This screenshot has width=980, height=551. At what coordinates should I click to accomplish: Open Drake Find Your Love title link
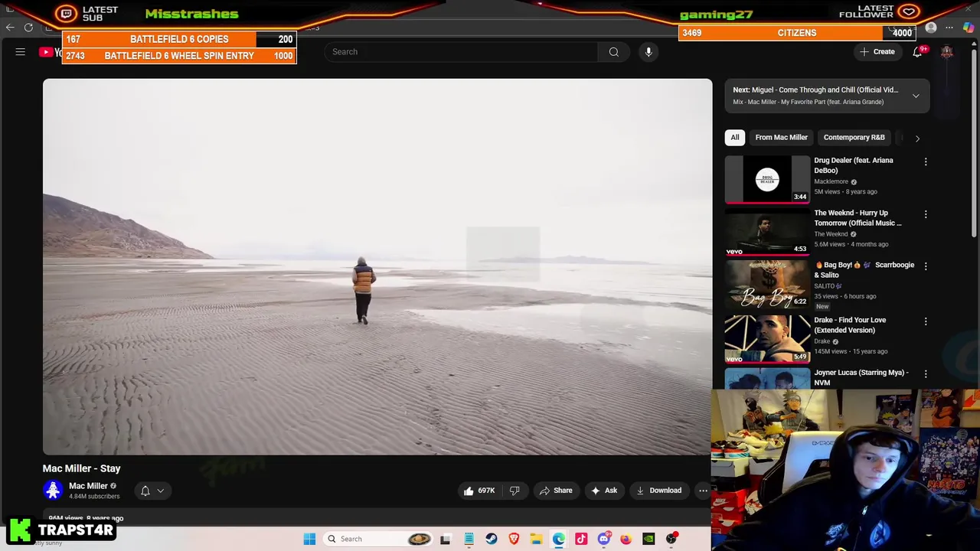[x=850, y=325]
